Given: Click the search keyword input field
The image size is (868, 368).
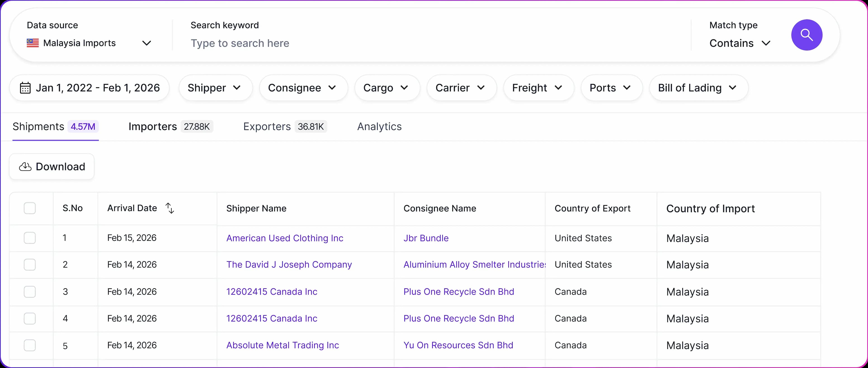Looking at the screenshot, I should [x=404, y=43].
